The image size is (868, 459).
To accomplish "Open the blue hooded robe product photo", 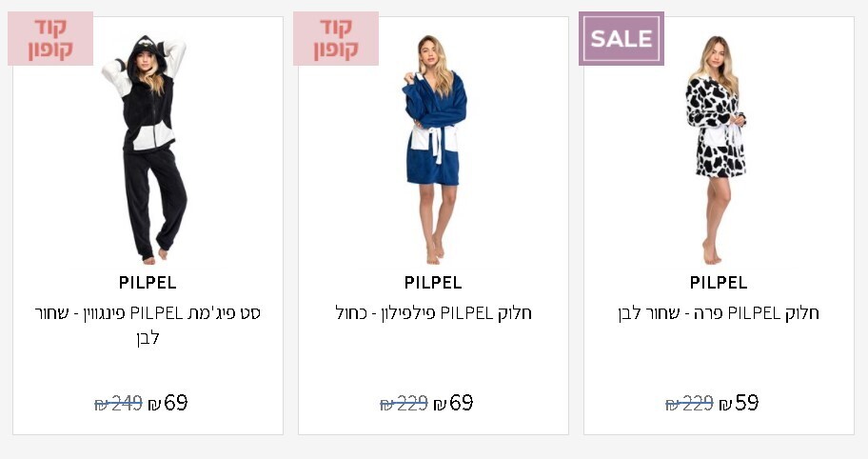I will coord(434,149).
